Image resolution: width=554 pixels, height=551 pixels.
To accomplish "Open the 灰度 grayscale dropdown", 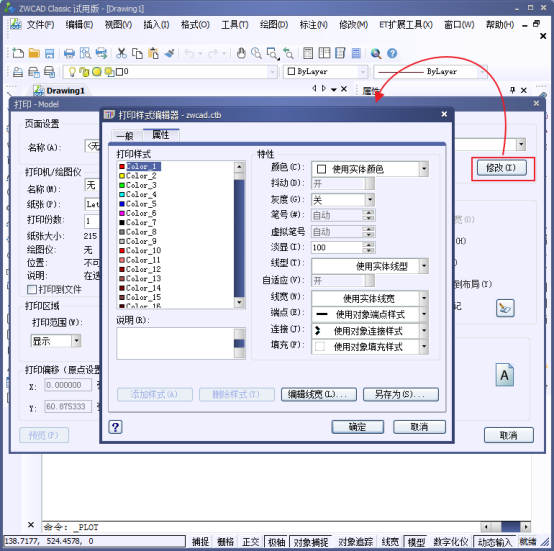I will coord(370,200).
